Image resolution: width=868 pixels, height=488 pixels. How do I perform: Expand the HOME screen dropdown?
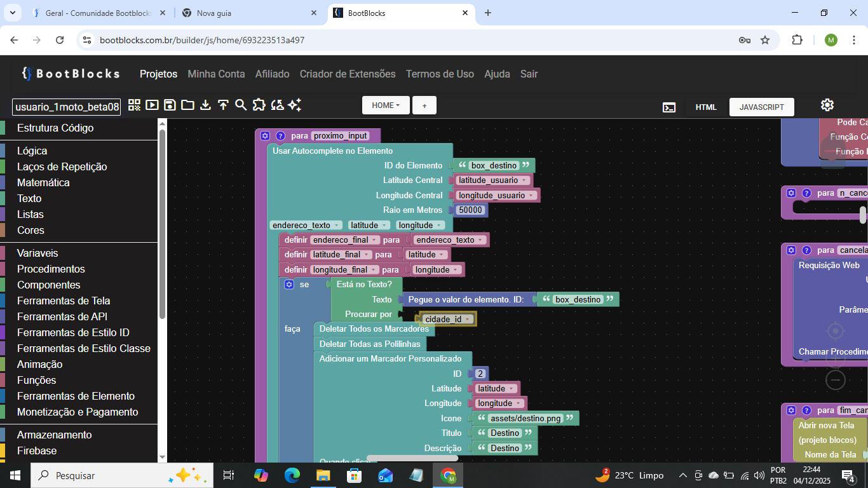(x=386, y=105)
